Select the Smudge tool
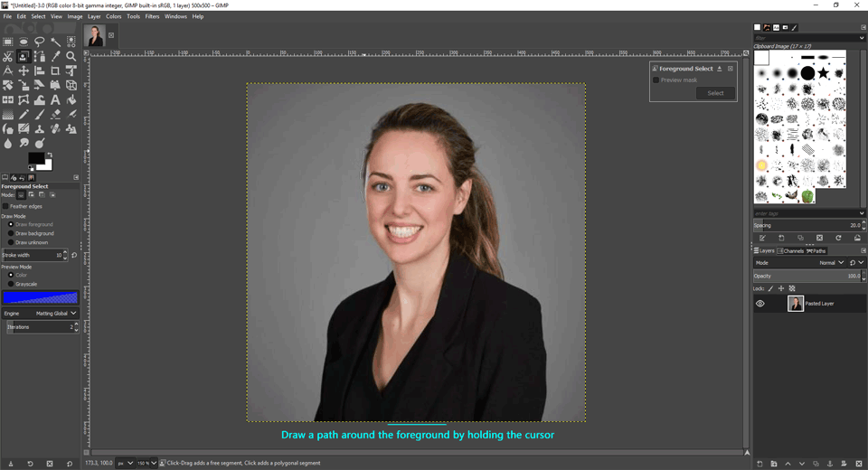 [24, 144]
